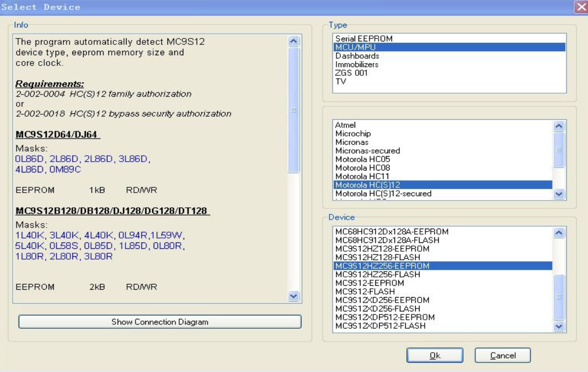588x372 pixels.
Task: Select MC9S12HZ128-FLASH device
Action: tap(443, 258)
